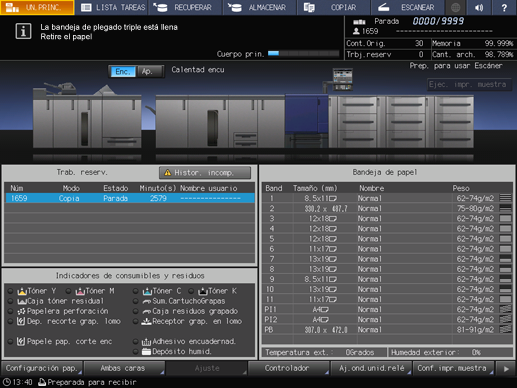Open the ESCANEAR tab

pos(407,7)
